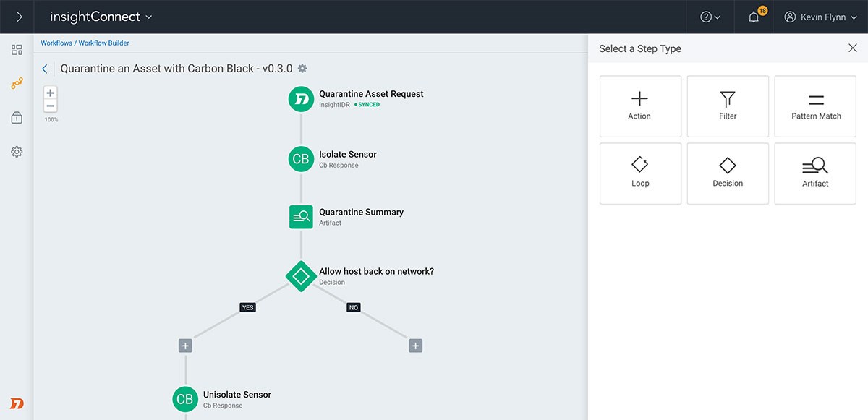Click the 100% zoom level text
The image size is (868, 420).
(51, 119)
